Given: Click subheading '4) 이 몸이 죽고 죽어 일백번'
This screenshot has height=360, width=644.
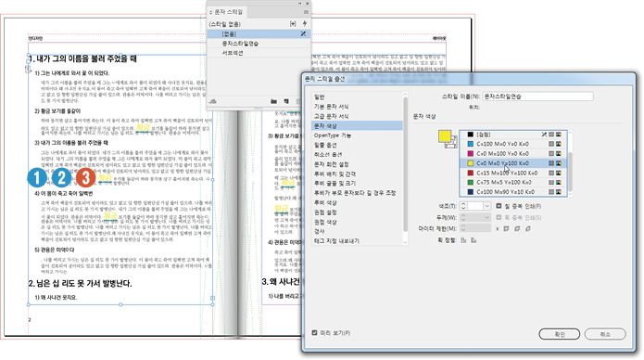Looking at the screenshot, I should 64,193.
